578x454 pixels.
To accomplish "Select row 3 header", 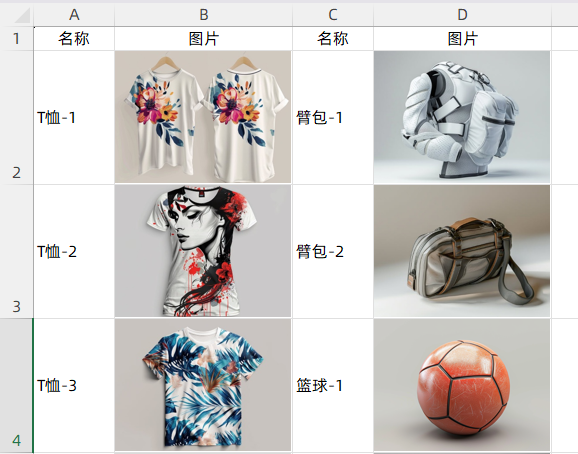I will coord(17,251).
